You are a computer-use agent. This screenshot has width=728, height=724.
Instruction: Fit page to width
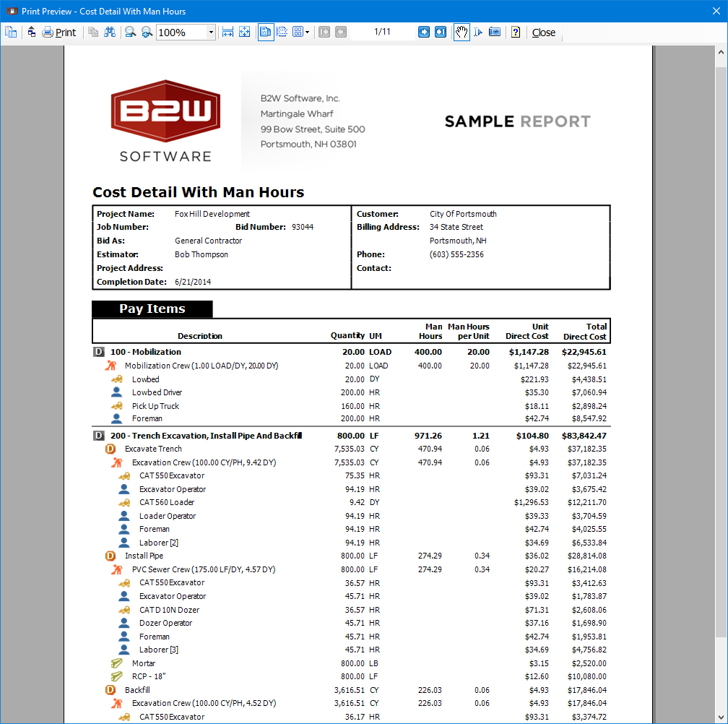[x=227, y=32]
